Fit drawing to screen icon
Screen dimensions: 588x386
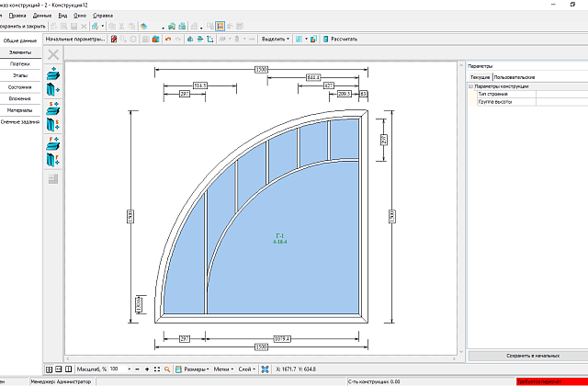coord(157,369)
